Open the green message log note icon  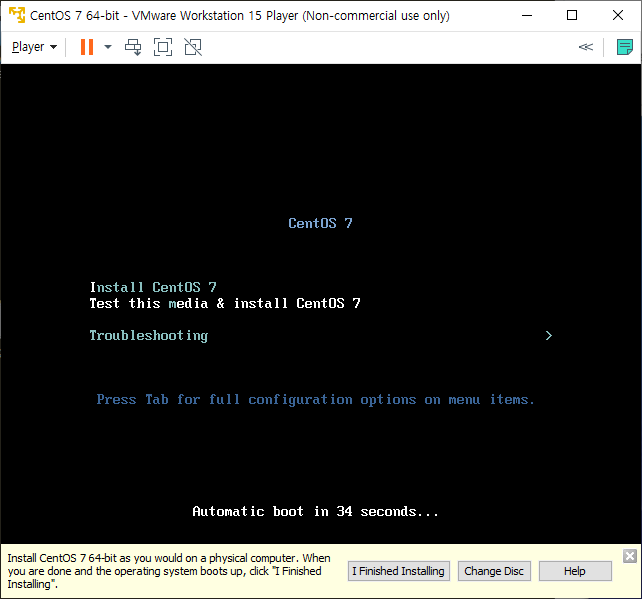click(625, 47)
